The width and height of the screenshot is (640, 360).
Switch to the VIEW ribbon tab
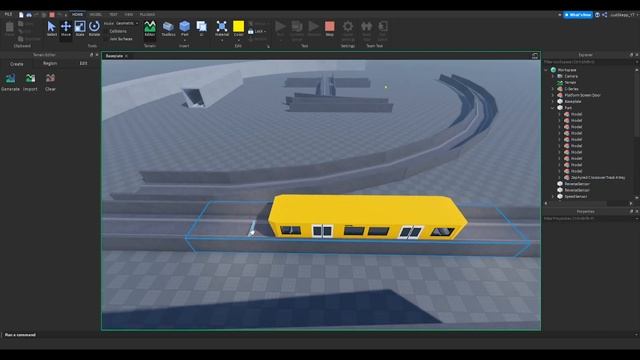pyautogui.click(x=129, y=14)
